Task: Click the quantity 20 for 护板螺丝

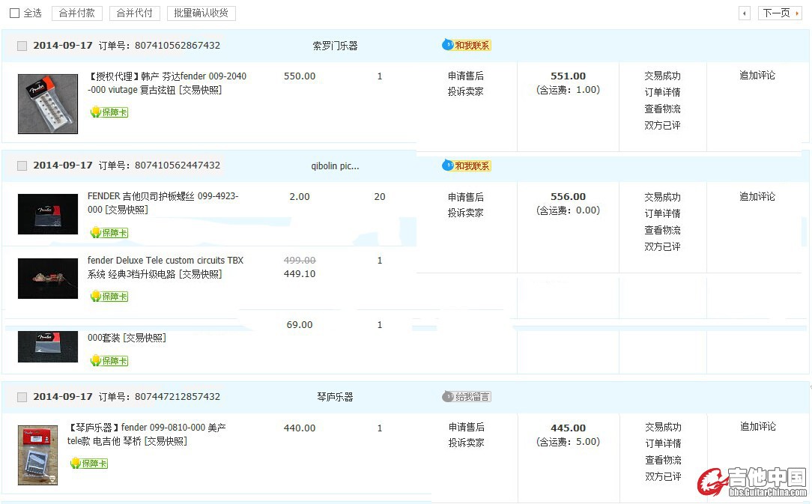Action: point(380,197)
